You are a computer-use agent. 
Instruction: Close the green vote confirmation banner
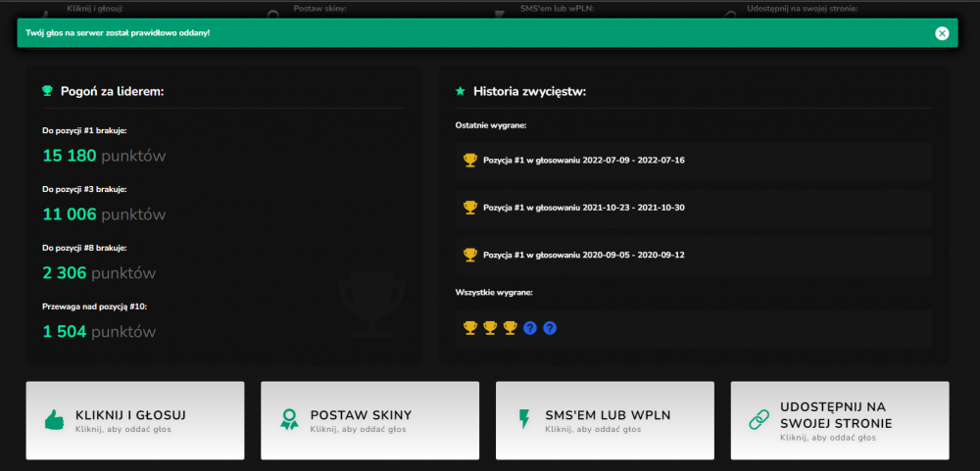pos(942,33)
